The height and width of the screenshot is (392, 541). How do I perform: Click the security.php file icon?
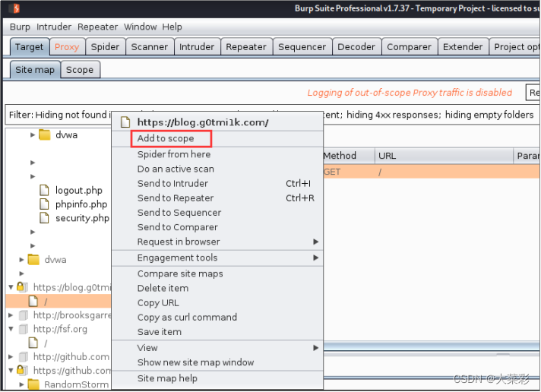pos(44,218)
